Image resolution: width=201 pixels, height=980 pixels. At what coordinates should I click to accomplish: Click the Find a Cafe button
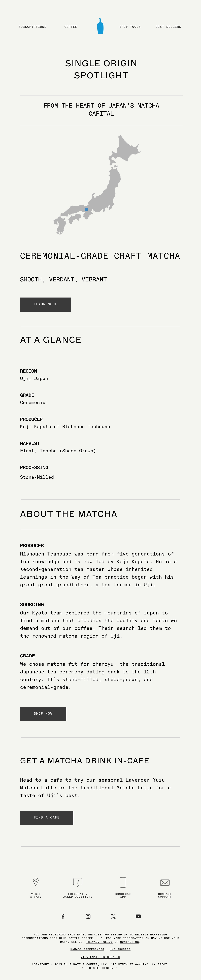point(46,818)
